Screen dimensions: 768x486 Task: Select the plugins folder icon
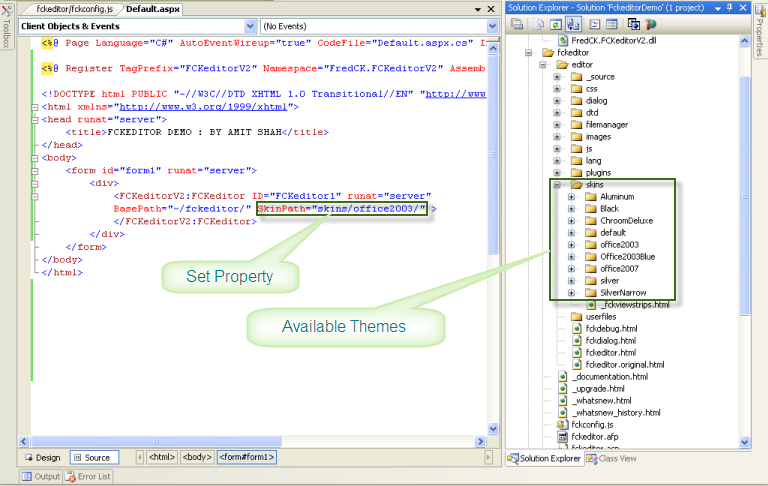[577, 172]
